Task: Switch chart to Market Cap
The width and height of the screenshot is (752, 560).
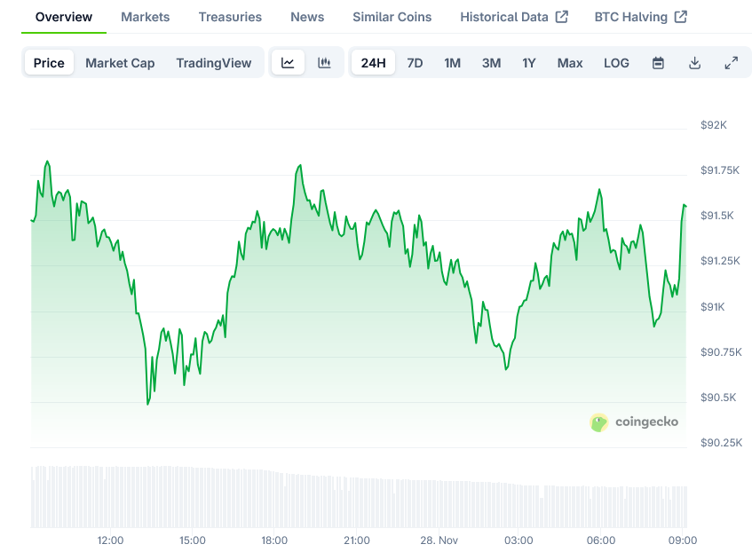Action: click(x=120, y=63)
